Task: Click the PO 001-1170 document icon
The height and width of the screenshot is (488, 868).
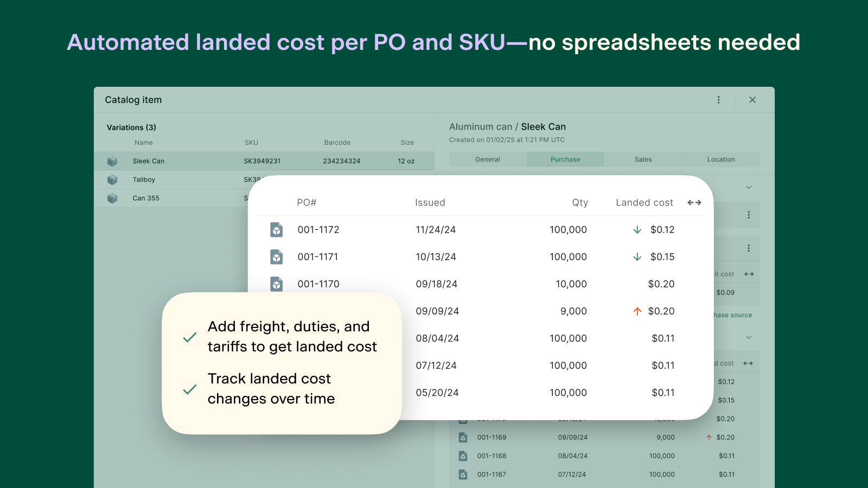Action: pyautogui.click(x=277, y=284)
